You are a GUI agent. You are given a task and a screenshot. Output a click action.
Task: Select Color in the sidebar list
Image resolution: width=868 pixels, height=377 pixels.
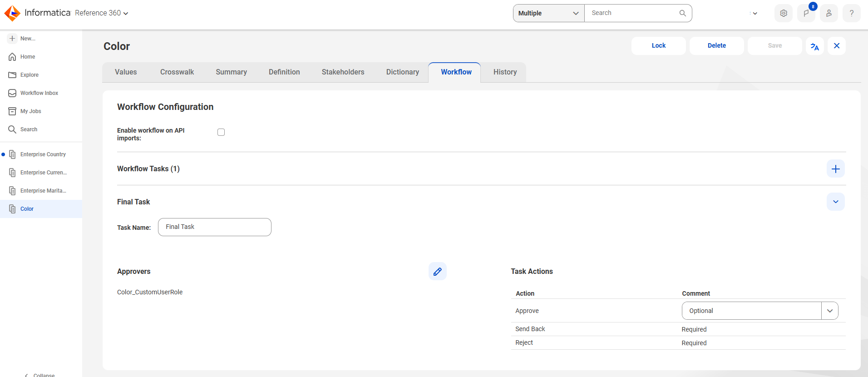(41, 209)
